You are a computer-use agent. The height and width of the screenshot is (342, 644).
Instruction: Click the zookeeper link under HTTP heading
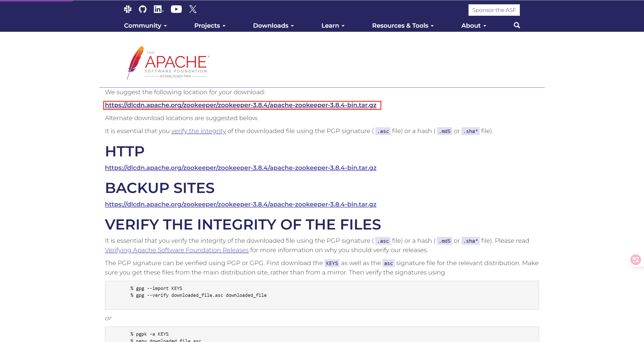[240, 168]
